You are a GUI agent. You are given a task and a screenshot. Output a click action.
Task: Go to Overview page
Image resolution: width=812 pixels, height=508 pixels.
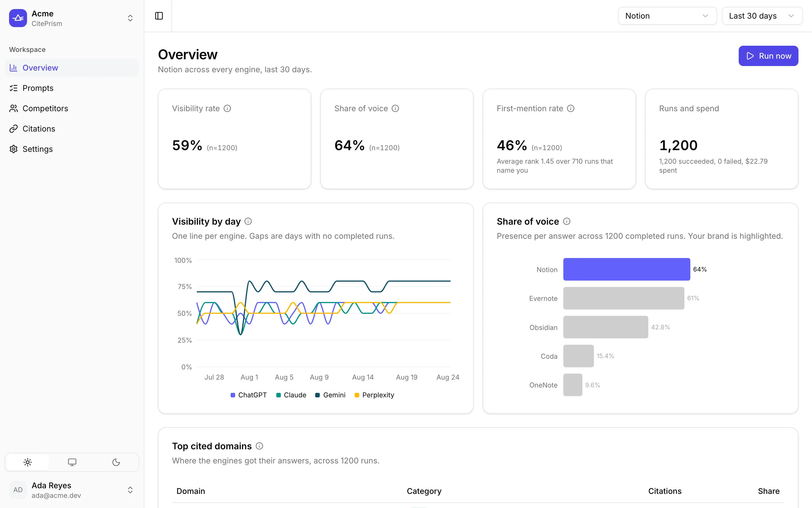pos(72,67)
